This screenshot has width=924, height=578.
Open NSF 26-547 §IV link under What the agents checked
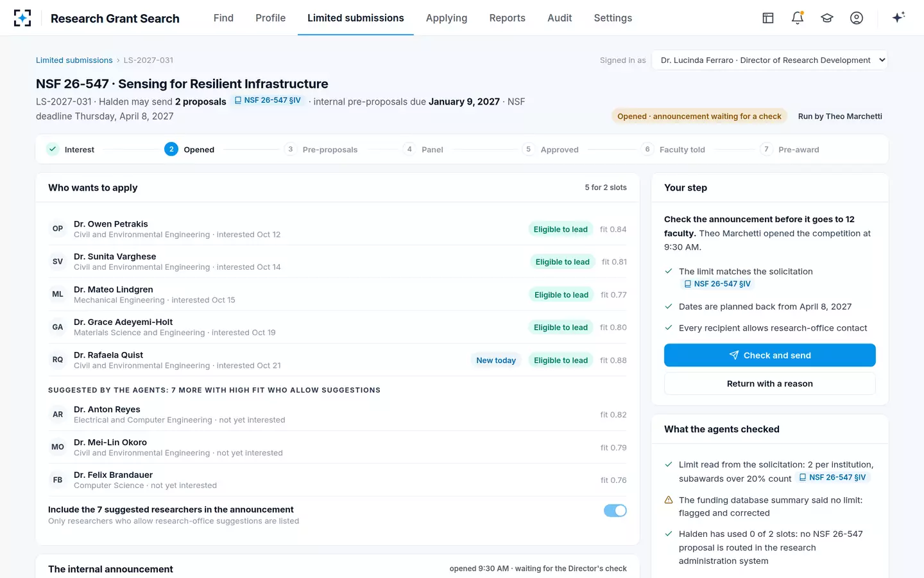(x=832, y=477)
